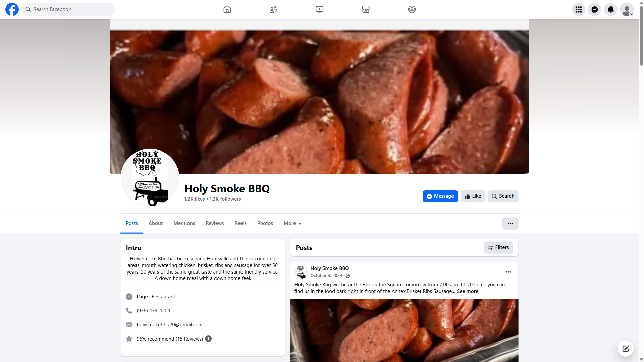
Task: Expand the More dropdown on the page tabs
Action: [292, 223]
